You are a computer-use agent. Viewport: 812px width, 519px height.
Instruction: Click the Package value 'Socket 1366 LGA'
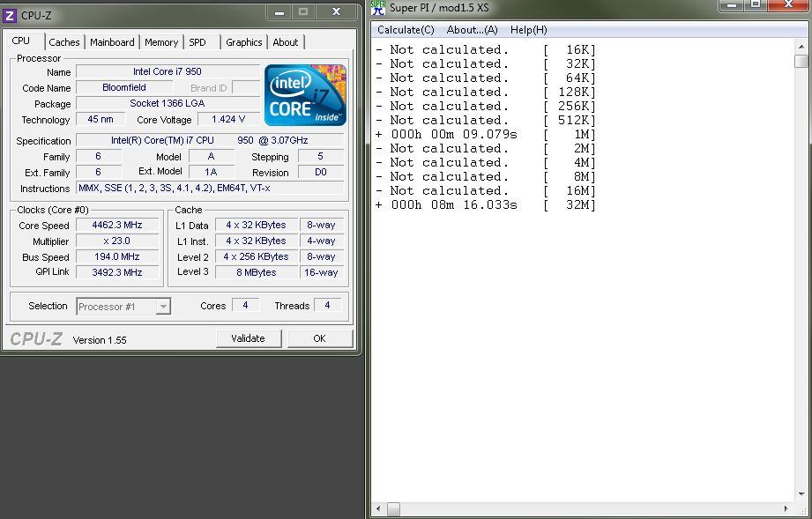168,103
